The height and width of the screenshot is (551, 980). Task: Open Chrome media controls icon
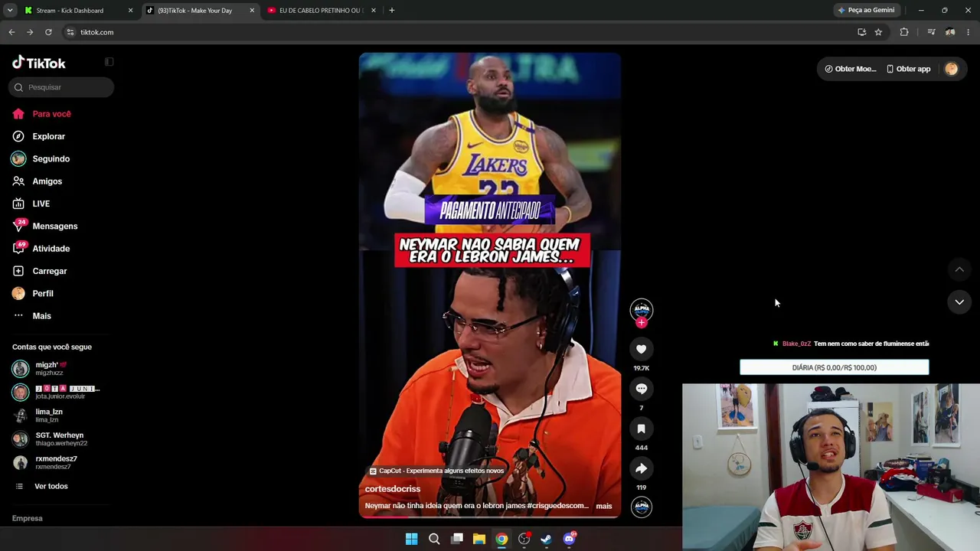click(x=931, y=32)
